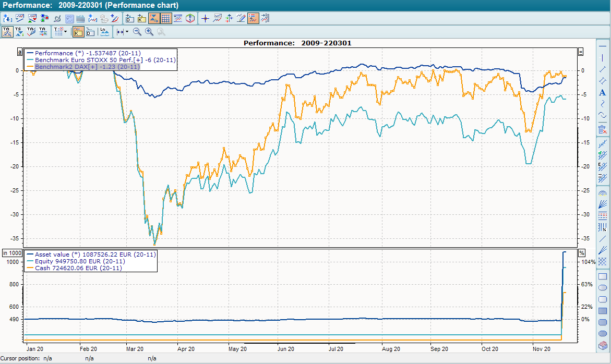Toggle the crosshair cursor button

click(205, 18)
